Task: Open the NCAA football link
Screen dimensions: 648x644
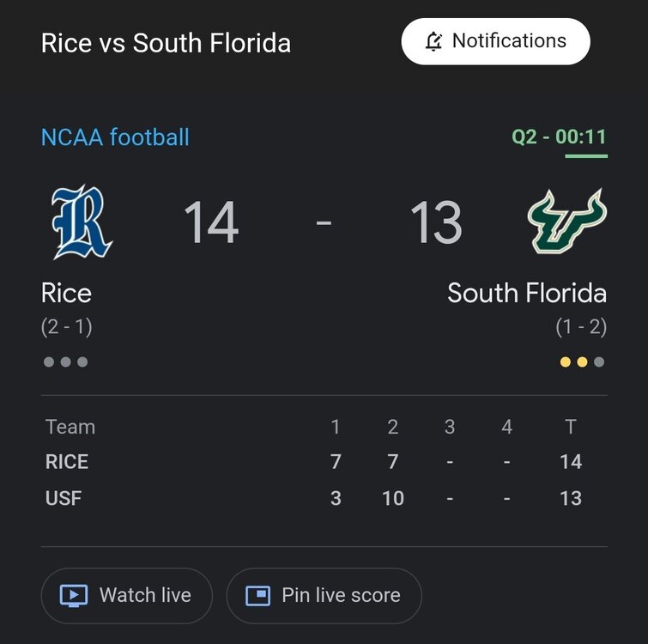Action: [x=115, y=137]
